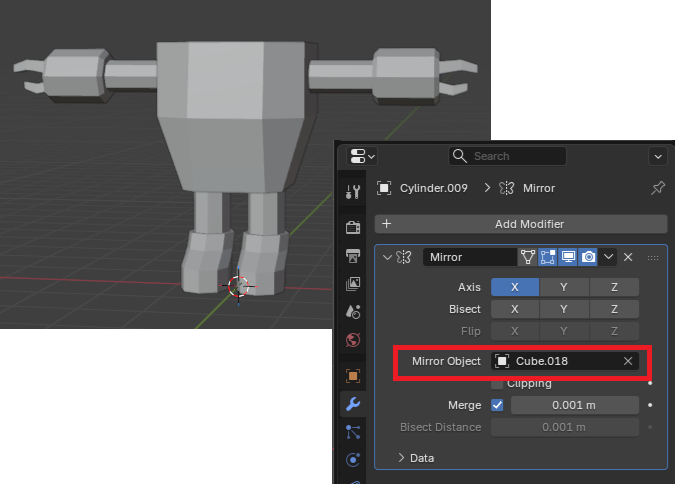Open the World properties tab
The image size is (683, 491).
point(352,340)
